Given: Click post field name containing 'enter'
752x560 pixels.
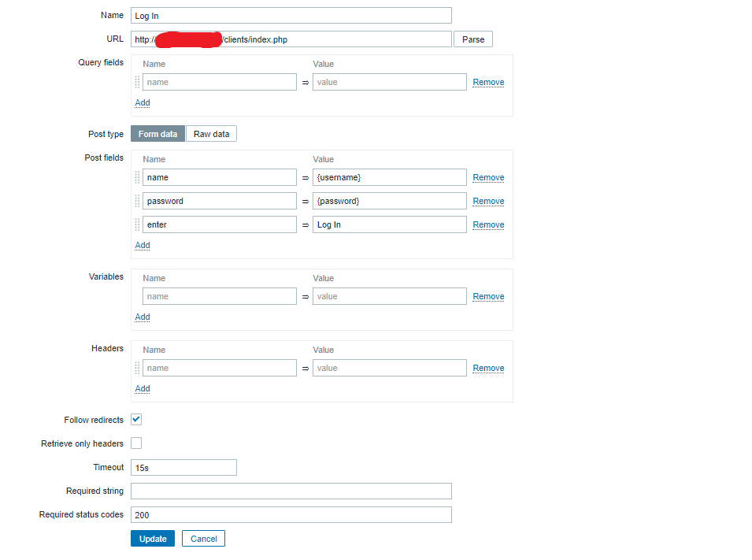Looking at the screenshot, I should click(220, 224).
